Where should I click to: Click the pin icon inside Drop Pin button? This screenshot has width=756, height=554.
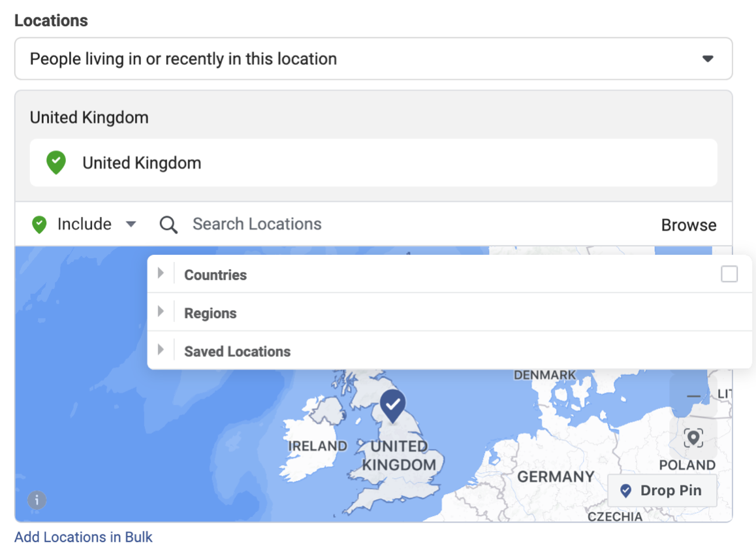[x=626, y=491]
